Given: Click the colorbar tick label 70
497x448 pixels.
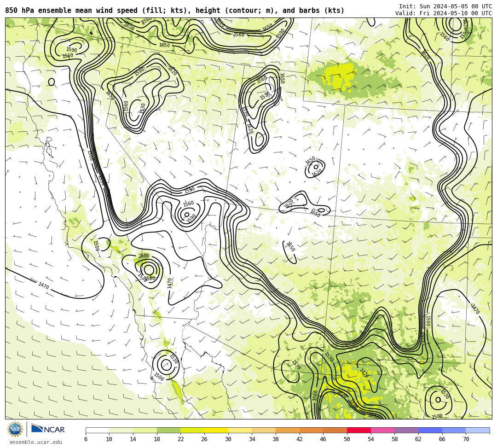Looking at the screenshot, I should pos(466,439).
